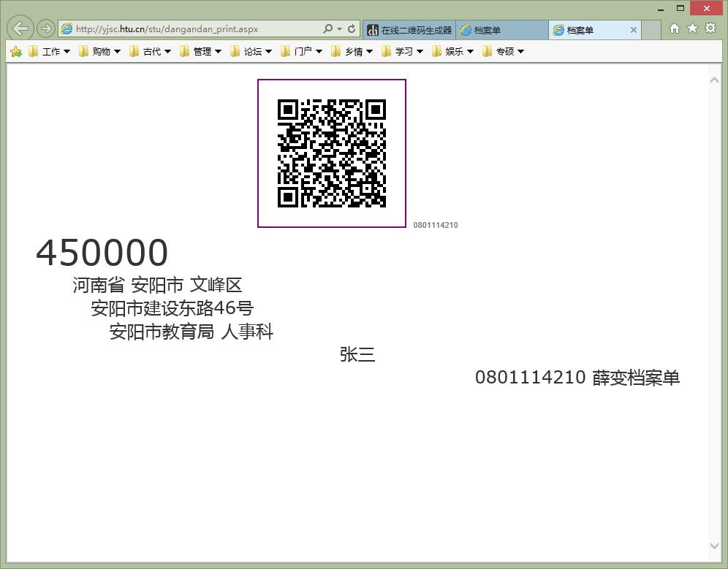Switch to the first 档案单 tab
Image resolution: width=728 pixels, height=569 pixels.
pos(501,30)
